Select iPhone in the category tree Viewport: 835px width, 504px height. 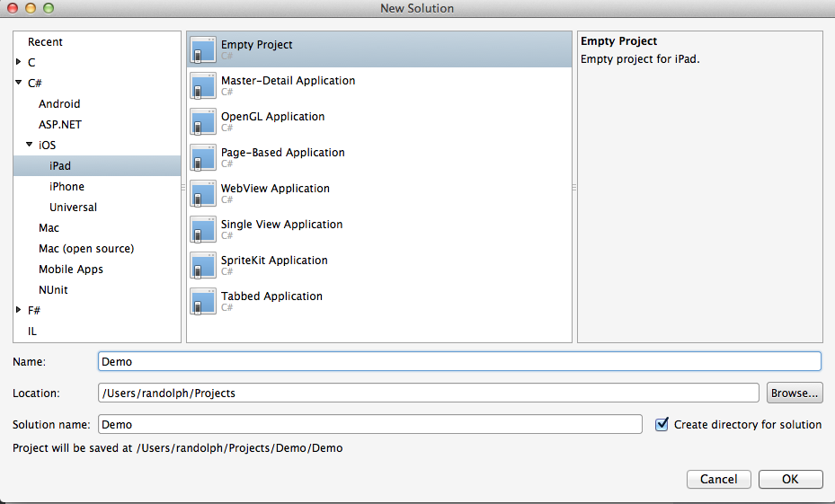tap(67, 187)
